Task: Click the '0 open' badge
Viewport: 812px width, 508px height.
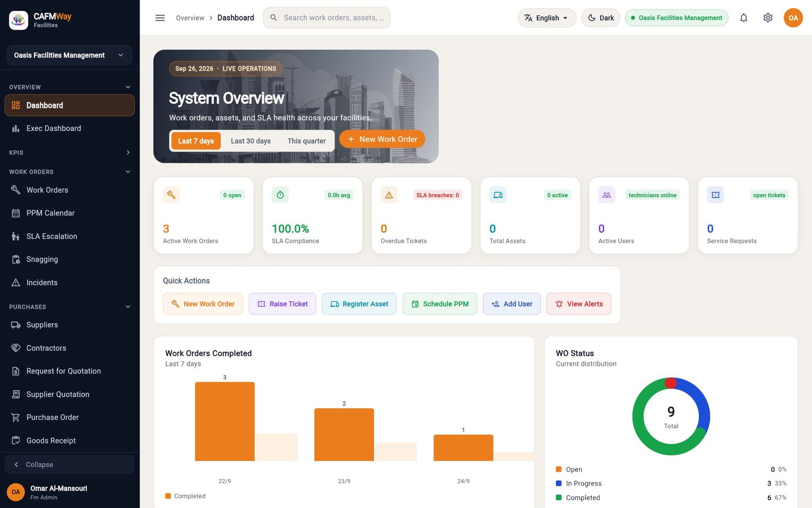Action: click(232, 195)
